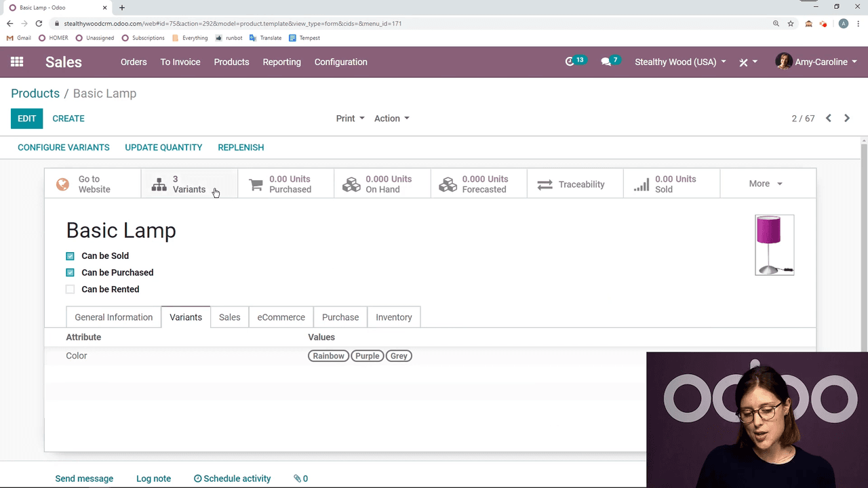Toggle the Can be Sold checkbox
This screenshot has width=868, height=488.
(x=70, y=256)
